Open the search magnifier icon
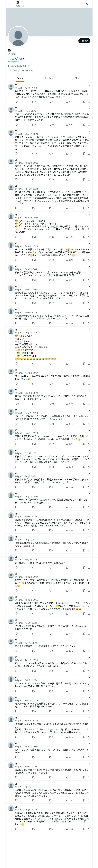Image resolution: width=98 pixels, height=868 pixels. pos(87,4)
